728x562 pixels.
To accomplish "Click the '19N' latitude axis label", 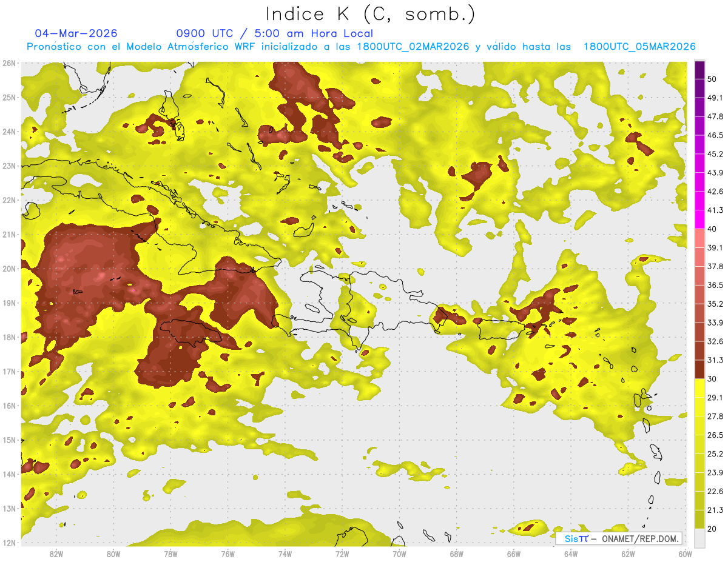I will tap(9, 303).
